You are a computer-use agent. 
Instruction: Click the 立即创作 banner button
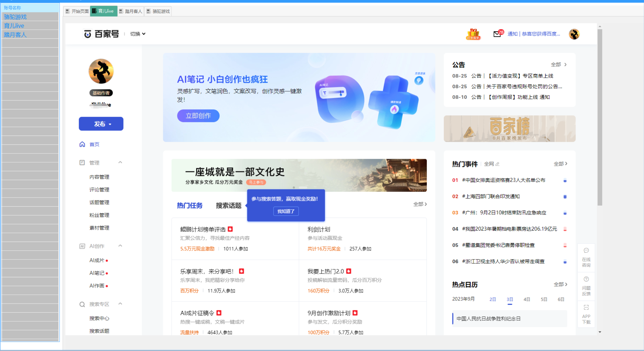pos(198,116)
